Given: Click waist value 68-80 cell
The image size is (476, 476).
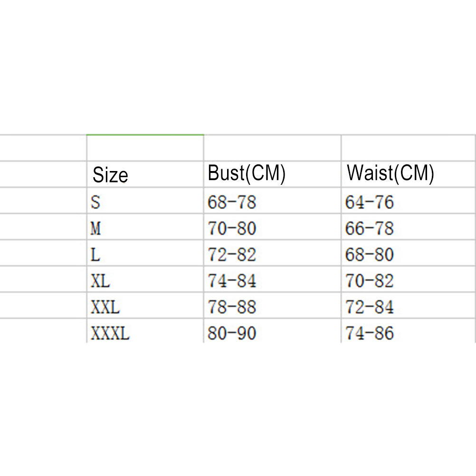Looking at the screenshot, I should point(370,255).
